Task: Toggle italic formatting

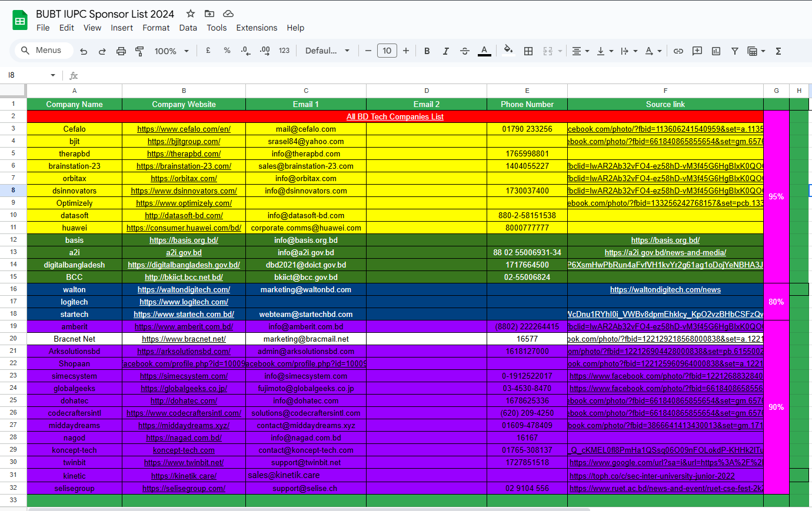Action: click(446, 51)
